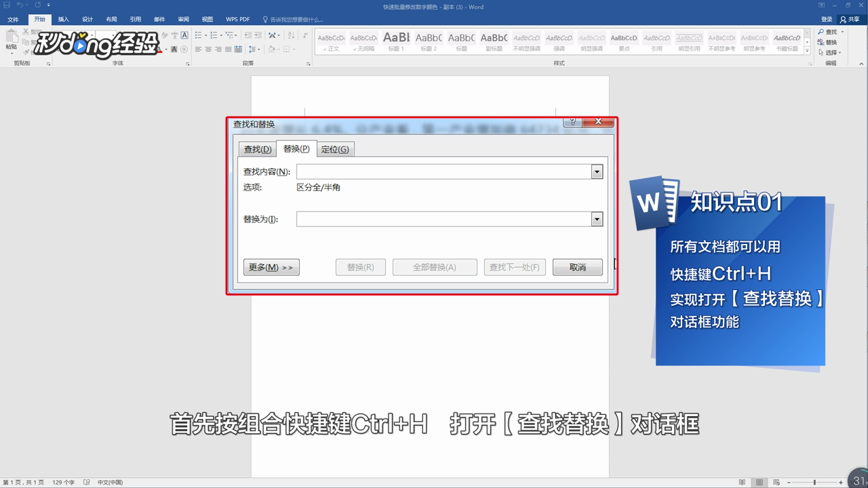The image size is (868, 488).
Task: Open the 查找内容 dropdown arrow
Action: (597, 172)
